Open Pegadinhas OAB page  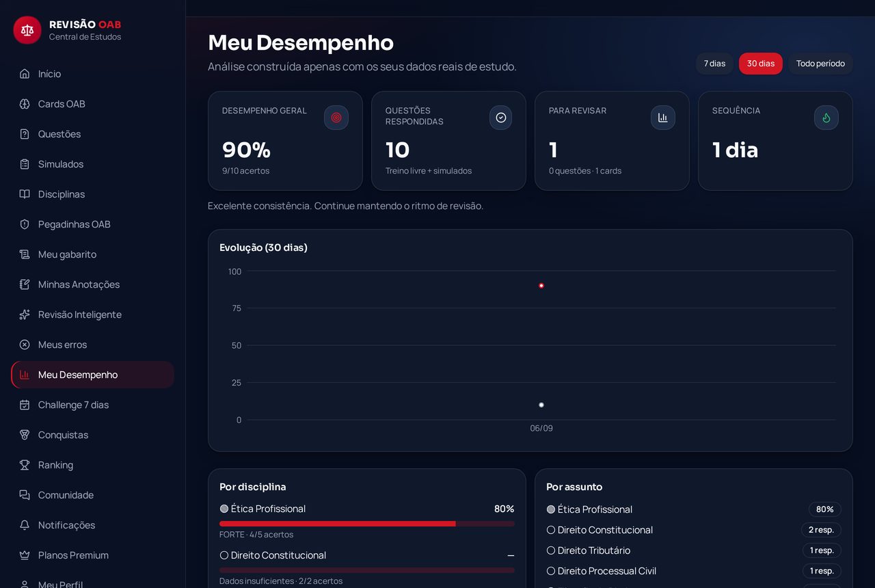(92, 224)
